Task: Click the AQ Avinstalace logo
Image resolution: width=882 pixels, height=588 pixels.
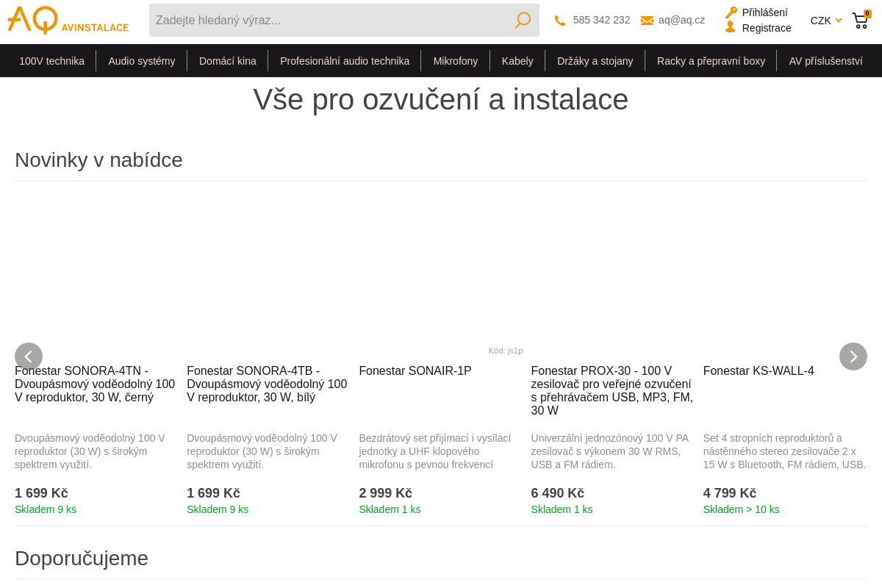Action: point(68,20)
